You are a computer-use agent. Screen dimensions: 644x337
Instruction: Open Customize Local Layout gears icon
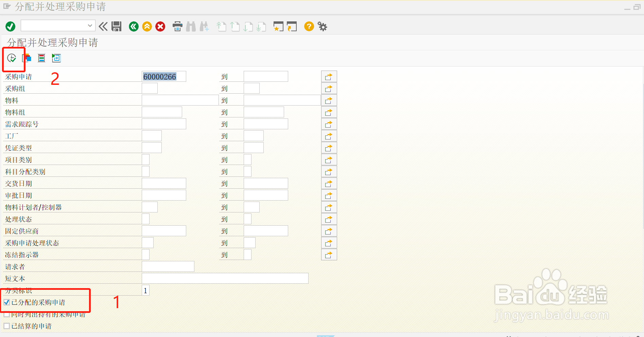(x=322, y=26)
